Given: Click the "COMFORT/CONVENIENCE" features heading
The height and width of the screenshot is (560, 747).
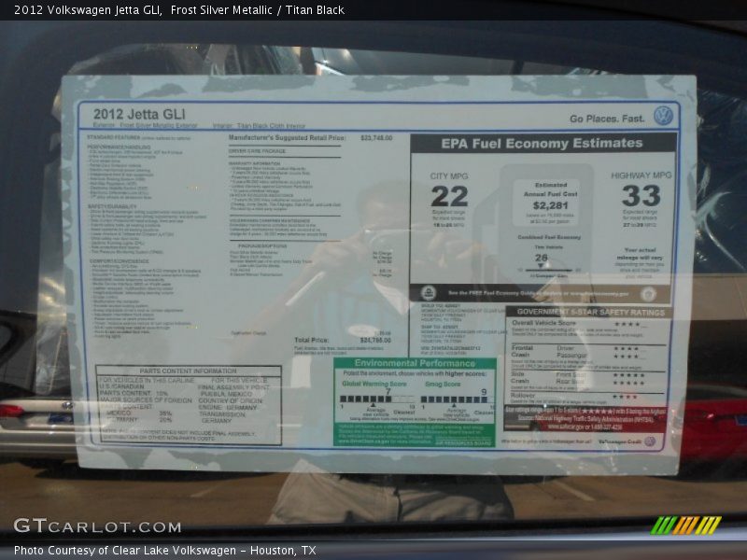Looking at the screenshot, I should point(119,261).
